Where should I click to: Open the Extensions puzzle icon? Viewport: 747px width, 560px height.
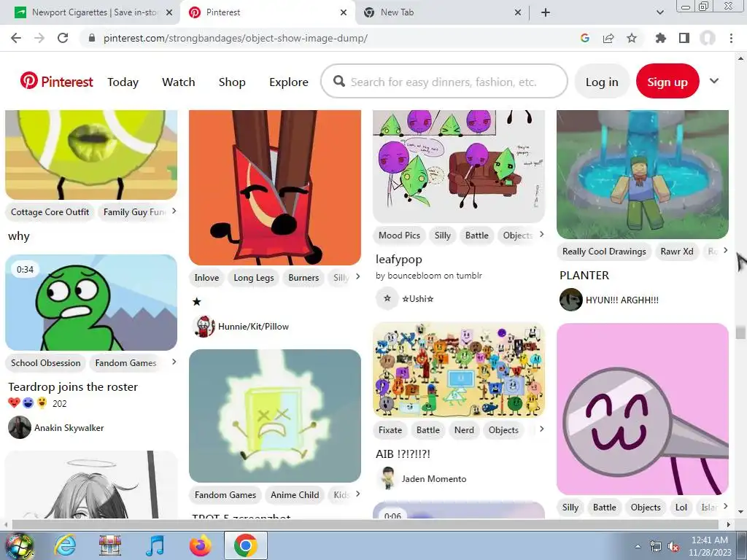(x=660, y=38)
